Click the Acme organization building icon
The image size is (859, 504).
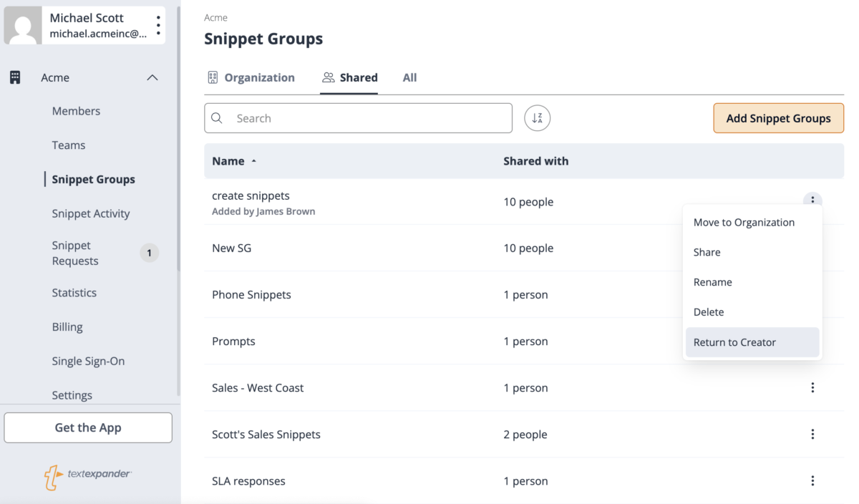(15, 77)
